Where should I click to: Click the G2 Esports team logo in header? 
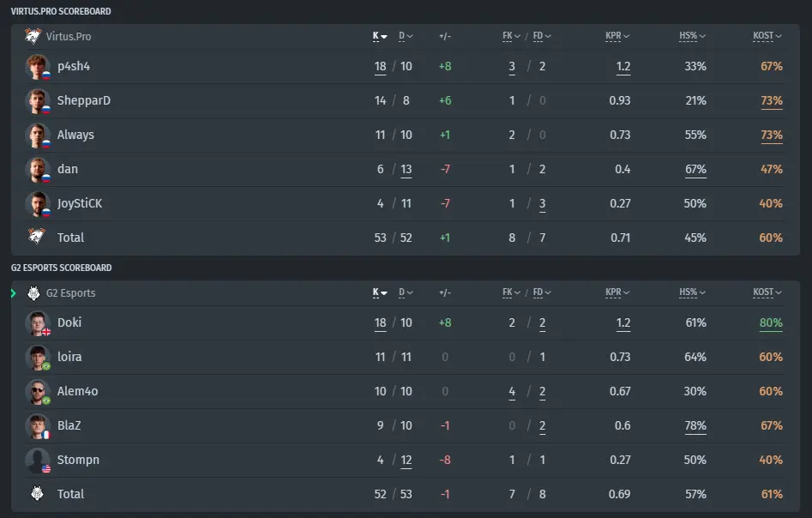coord(33,293)
